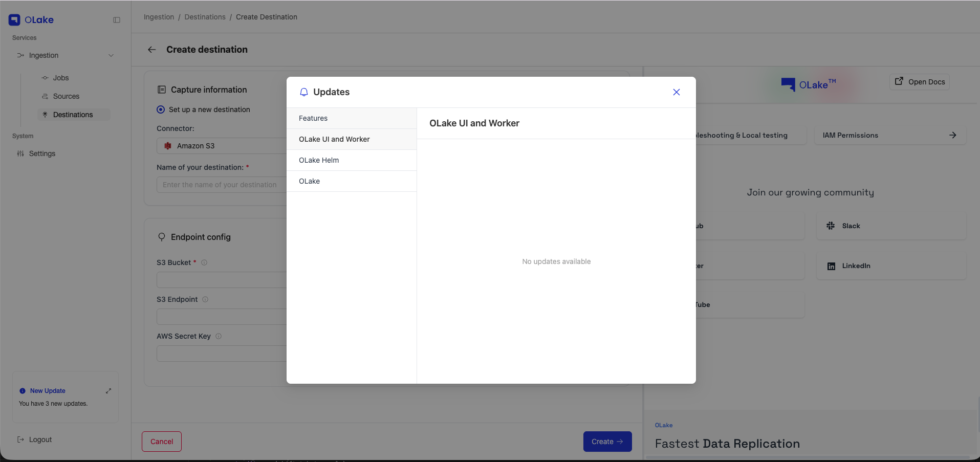Click the Capture information form icon

point(162,90)
